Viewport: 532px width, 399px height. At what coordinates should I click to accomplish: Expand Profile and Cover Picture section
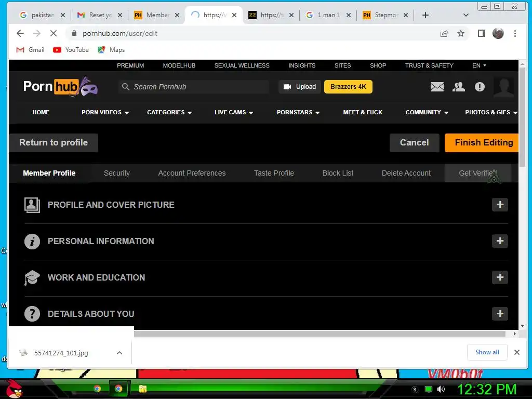500,205
